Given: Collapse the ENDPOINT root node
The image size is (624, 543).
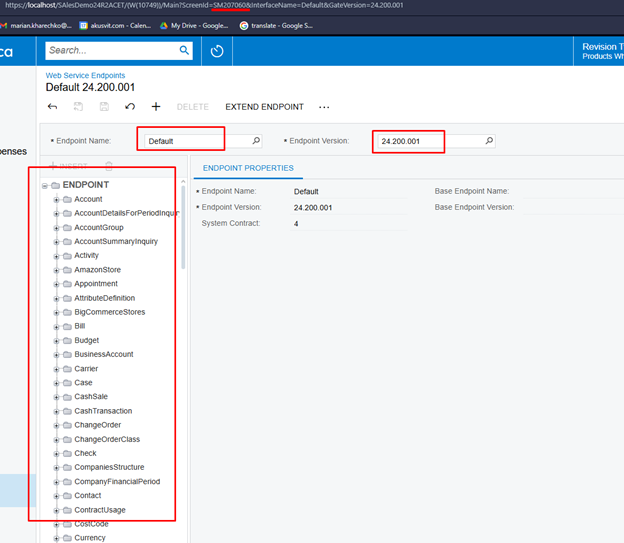Looking at the screenshot, I should point(45,186).
